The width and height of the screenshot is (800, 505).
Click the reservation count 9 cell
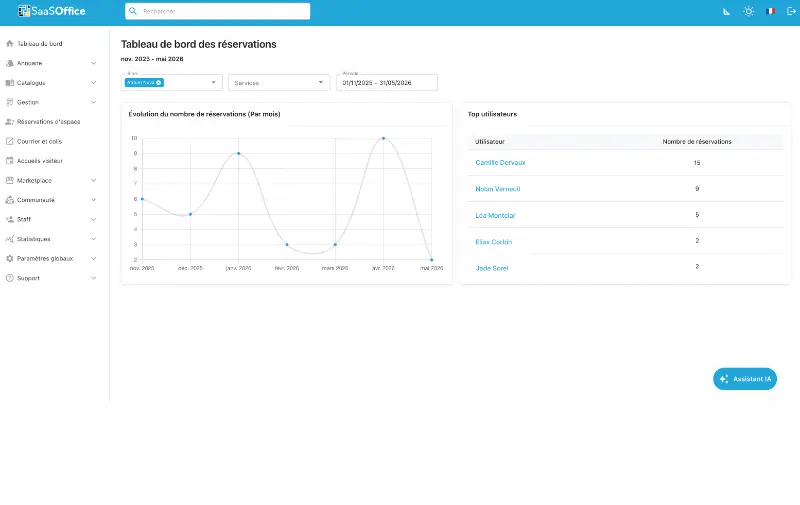click(x=697, y=189)
